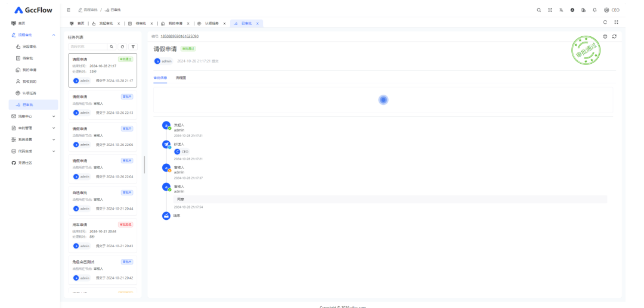Image resolution: width=644 pixels, height=308 pixels.
Task: Select the 角色会签测试 task card
Action: (103, 270)
